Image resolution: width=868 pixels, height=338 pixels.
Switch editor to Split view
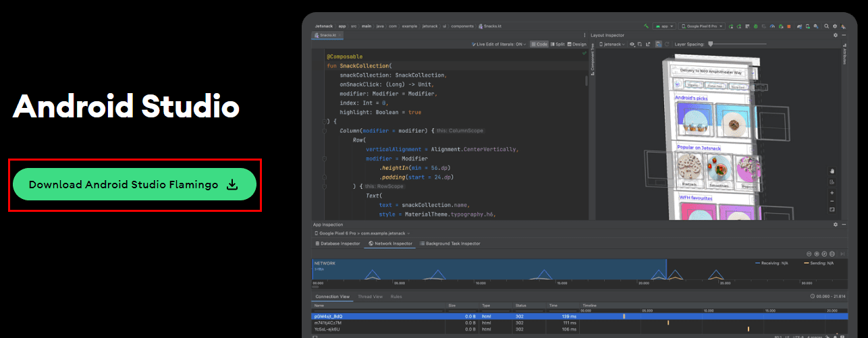click(558, 44)
